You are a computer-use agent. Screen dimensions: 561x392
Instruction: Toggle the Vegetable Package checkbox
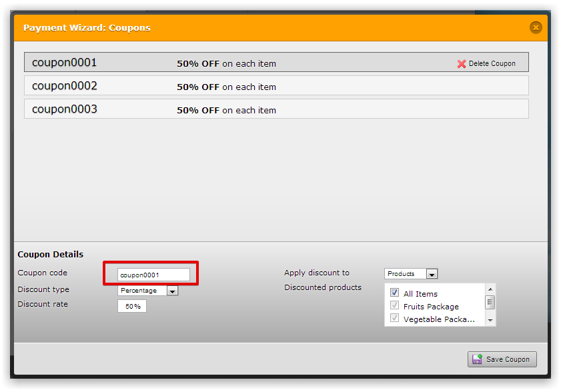click(x=394, y=319)
